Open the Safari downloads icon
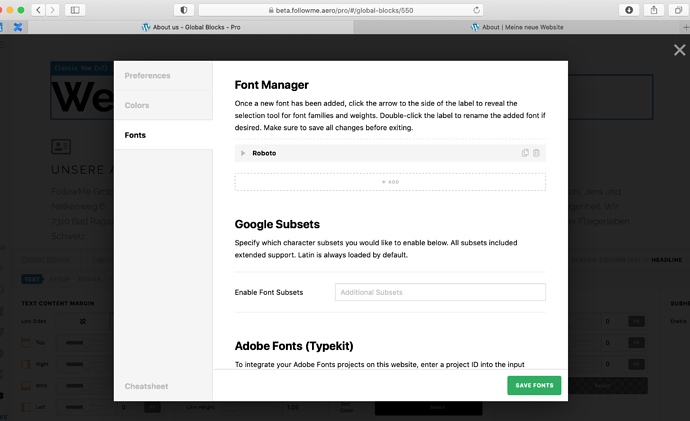The width and height of the screenshot is (690, 421). click(x=629, y=9)
